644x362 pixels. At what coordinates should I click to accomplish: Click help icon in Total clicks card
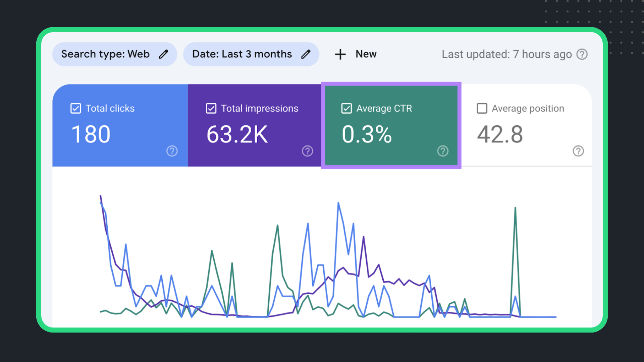[x=172, y=151]
